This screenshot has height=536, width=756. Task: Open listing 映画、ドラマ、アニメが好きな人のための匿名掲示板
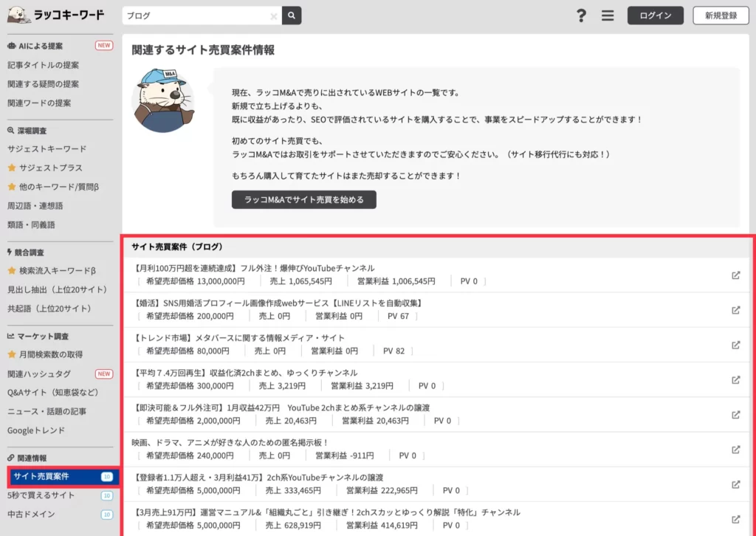(x=230, y=442)
